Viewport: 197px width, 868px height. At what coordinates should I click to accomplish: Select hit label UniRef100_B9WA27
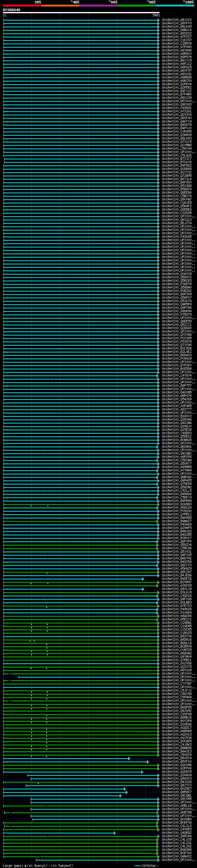177,521
